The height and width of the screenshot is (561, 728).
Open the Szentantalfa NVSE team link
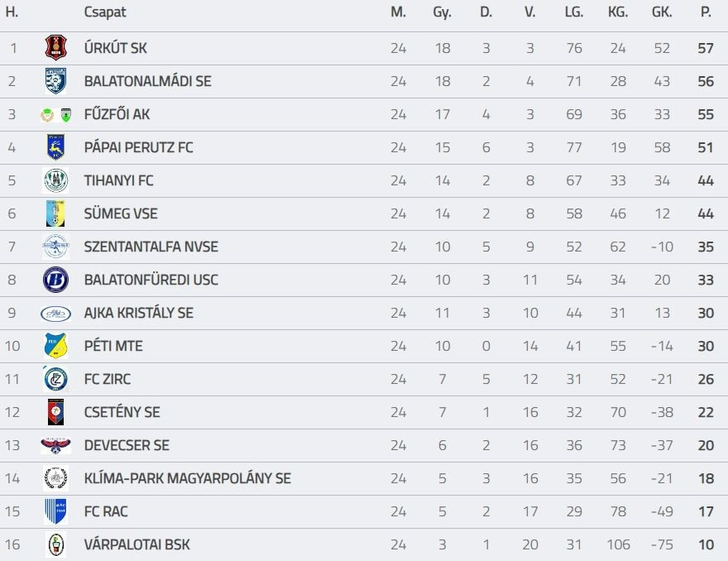tap(151, 247)
